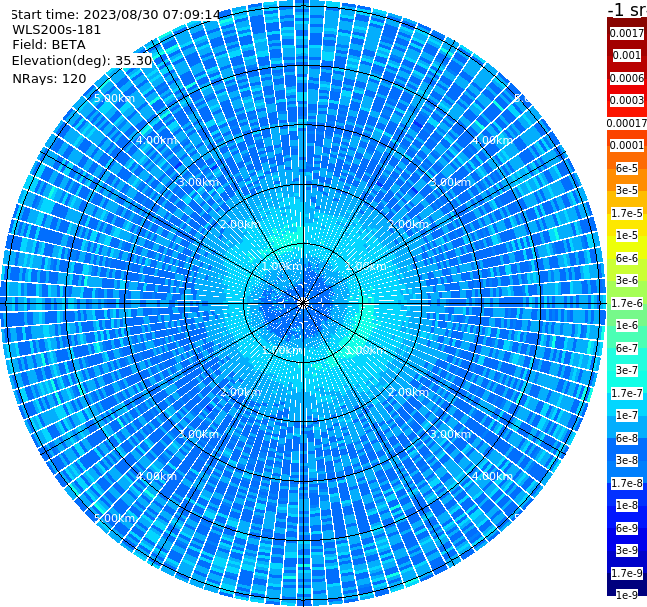Click the 3e-8 colorbar tick label
Screen dimensions: 647x607
[627, 460]
